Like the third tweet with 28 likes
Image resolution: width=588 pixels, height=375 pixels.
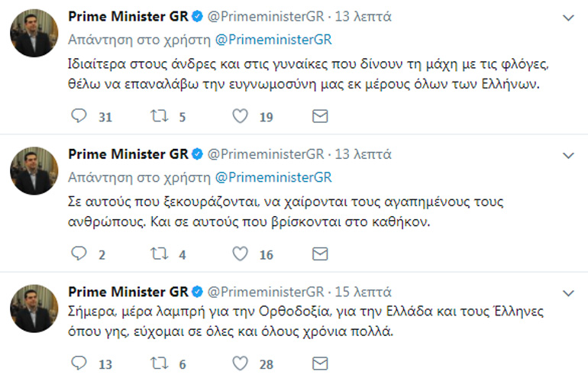pyautogui.click(x=240, y=364)
